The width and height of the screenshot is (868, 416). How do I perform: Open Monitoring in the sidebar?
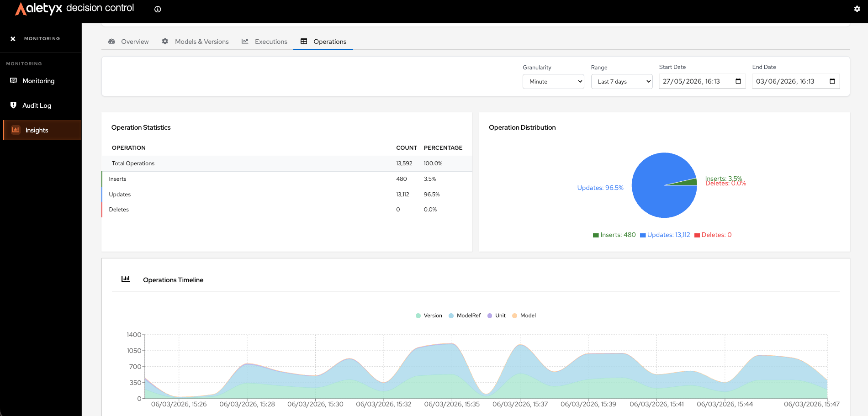tap(41, 81)
